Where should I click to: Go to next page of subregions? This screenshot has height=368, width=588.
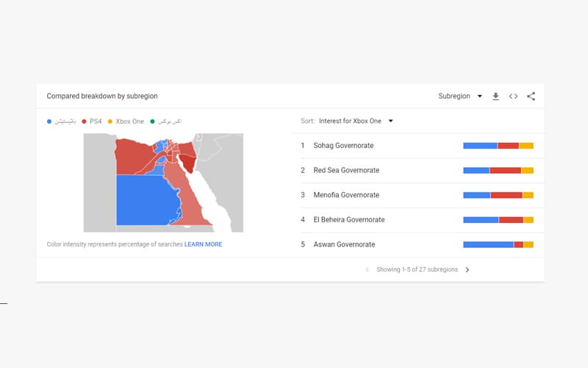(467, 269)
